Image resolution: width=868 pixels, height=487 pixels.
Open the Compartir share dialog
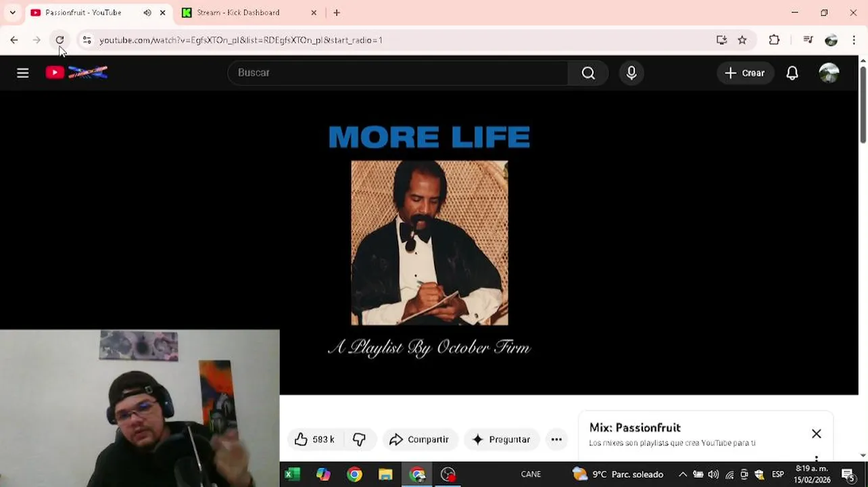420,440
